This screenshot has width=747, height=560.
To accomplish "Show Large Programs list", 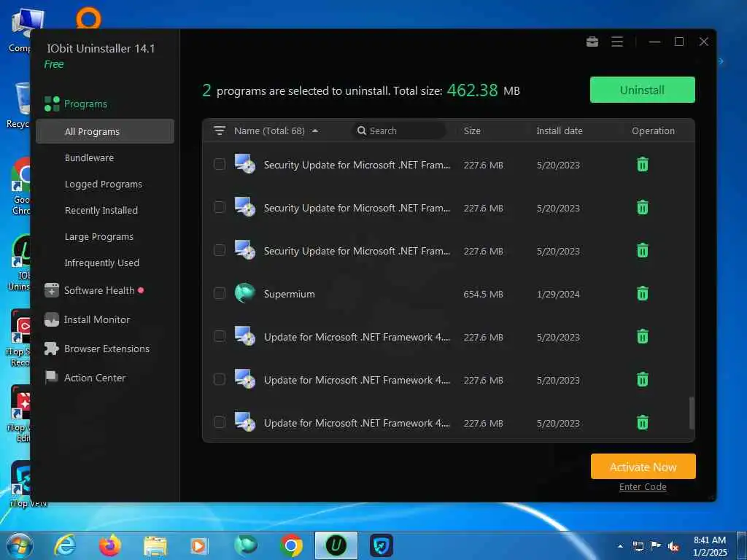I will point(99,237).
